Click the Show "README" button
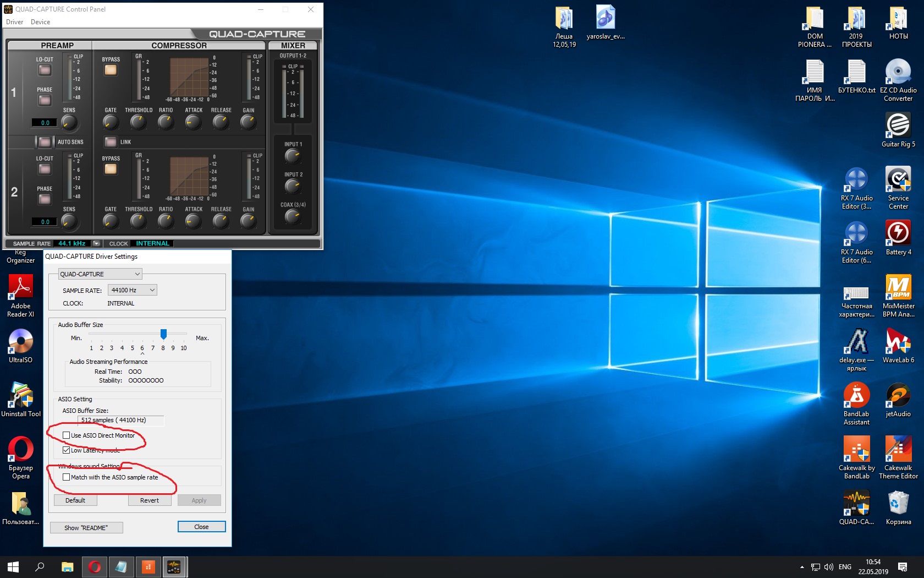 point(86,528)
